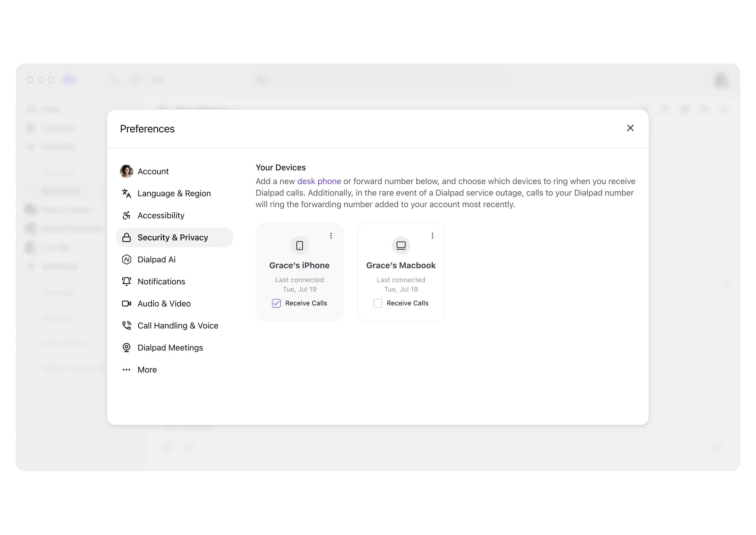Select the Language & Region icon
The image size is (756, 535).
click(126, 193)
